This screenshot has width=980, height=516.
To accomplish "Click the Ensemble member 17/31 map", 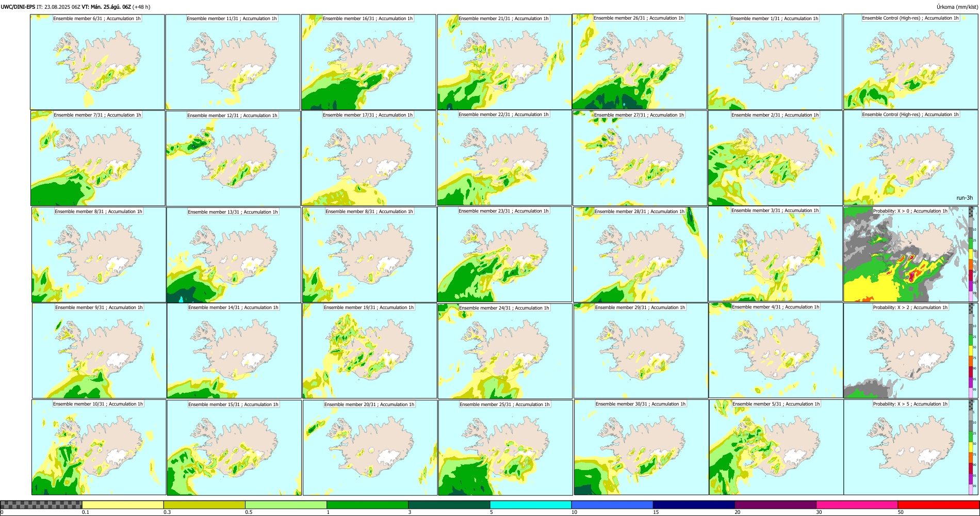I will (369, 158).
